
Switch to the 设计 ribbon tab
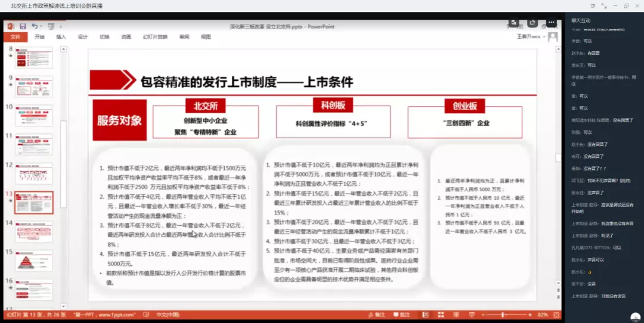pyautogui.click(x=82, y=37)
